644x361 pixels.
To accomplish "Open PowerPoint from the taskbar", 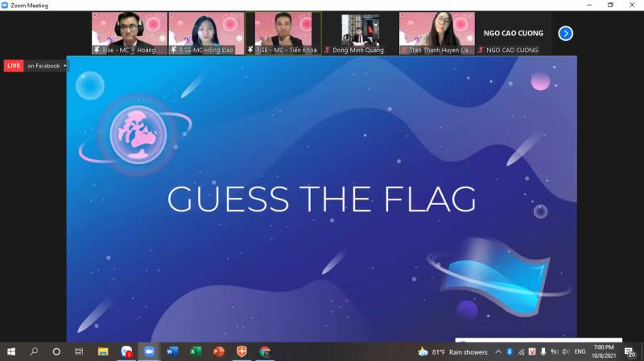I will [218, 351].
